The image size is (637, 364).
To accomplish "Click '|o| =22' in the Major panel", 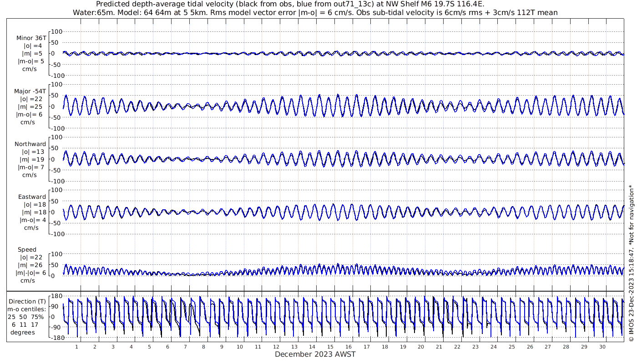I will click(x=31, y=99).
